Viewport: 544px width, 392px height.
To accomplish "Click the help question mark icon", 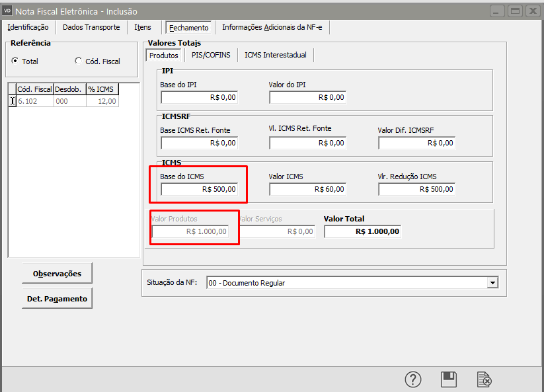I will tap(413, 379).
